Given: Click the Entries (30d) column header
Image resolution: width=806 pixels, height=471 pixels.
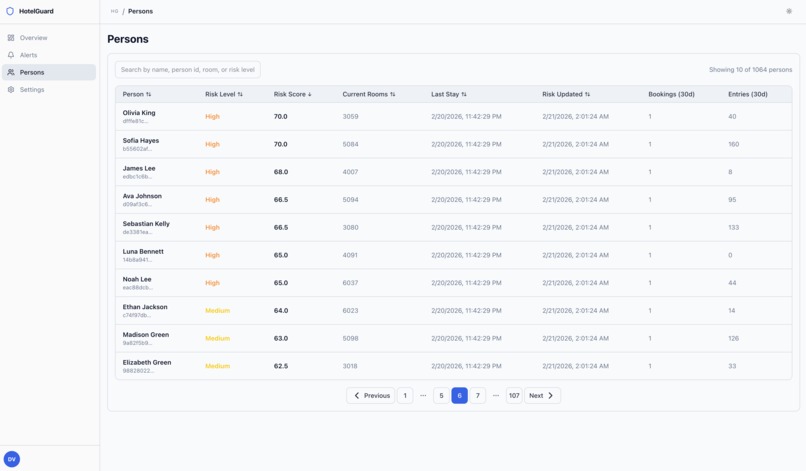Looking at the screenshot, I should 748,94.
